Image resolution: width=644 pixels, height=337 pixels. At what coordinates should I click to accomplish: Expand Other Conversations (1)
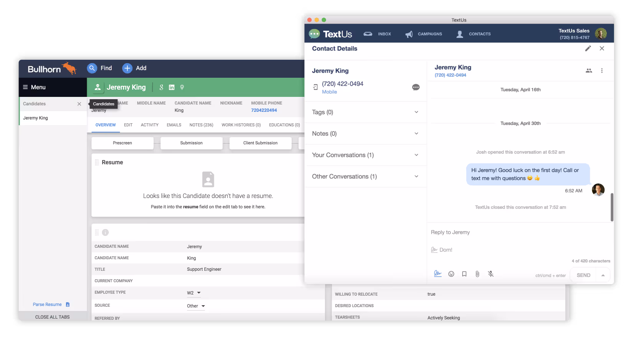365,177
